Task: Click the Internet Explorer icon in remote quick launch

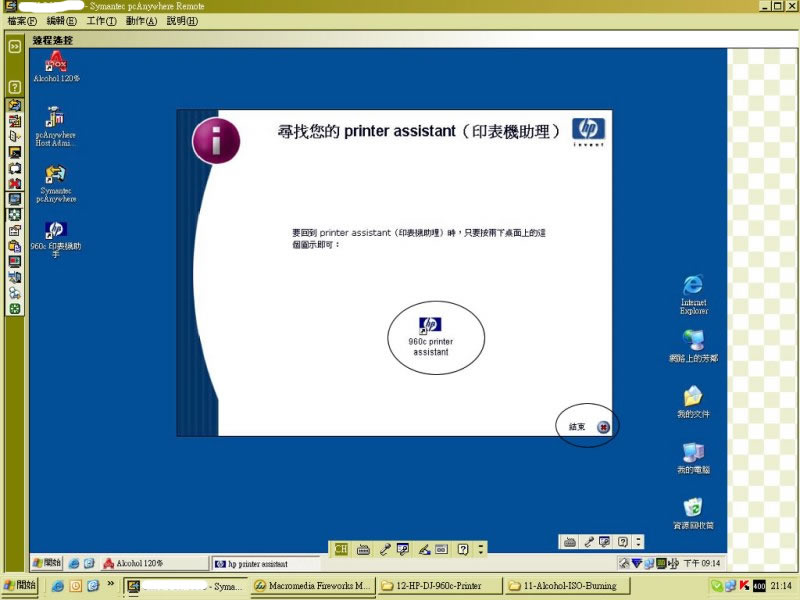Action: pyautogui.click(x=73, y=563)
